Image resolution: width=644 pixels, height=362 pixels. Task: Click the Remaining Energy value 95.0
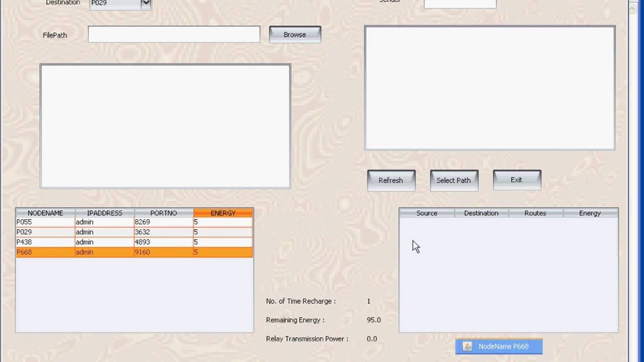point(374,320)
